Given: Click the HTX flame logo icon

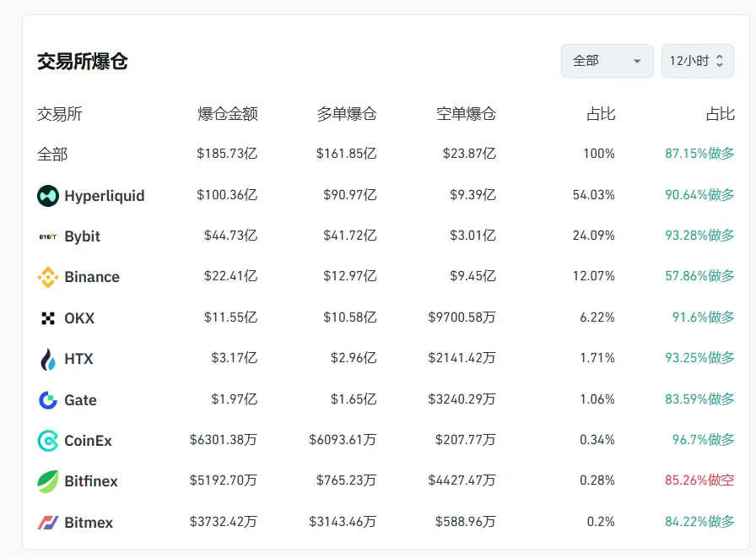Looking at the screenshot, I should [48, 359].
